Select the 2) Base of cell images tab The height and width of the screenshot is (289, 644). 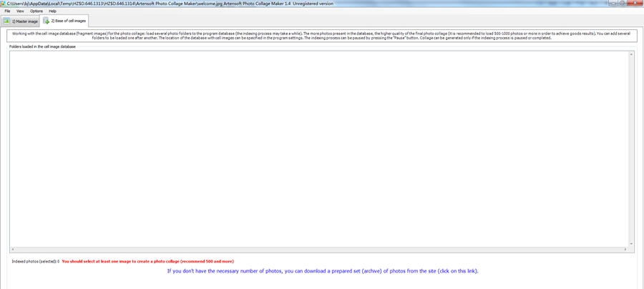[x=64, y=21]
